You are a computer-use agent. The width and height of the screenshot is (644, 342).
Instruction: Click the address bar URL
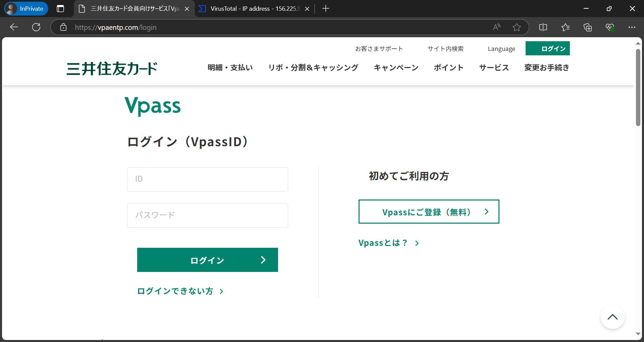[x=116, y=27]
